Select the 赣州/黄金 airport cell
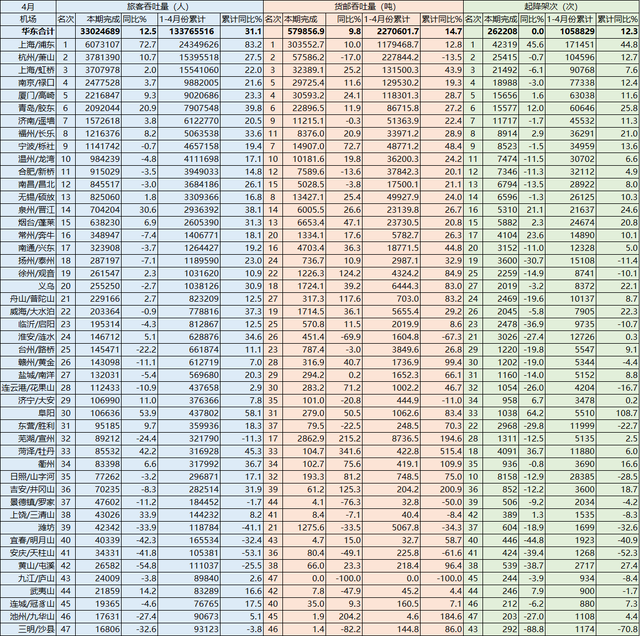The height and width of the screenshot is (636, 640). (28, 362)
